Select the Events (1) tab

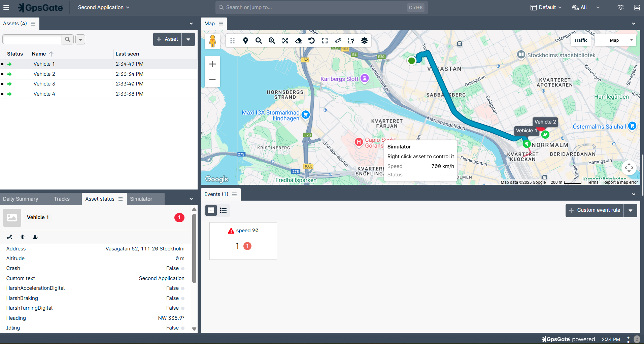(216, 194)
